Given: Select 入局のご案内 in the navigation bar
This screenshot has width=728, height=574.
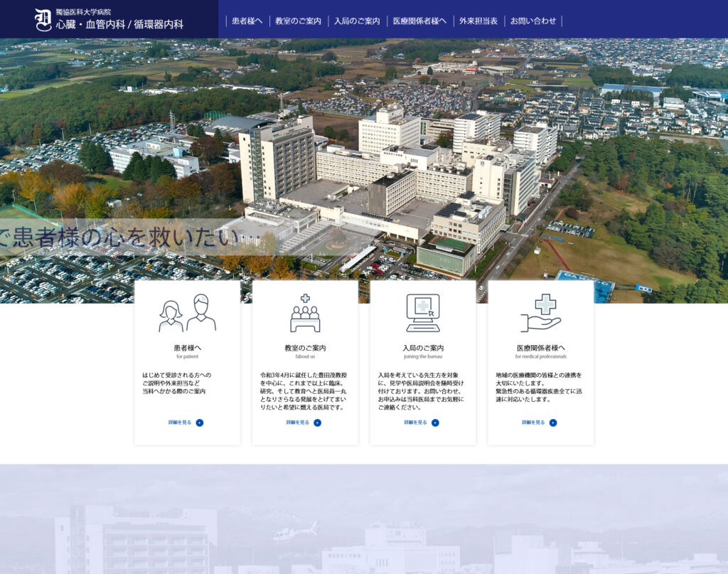Looking at the screenshot, I should (357, 21).
